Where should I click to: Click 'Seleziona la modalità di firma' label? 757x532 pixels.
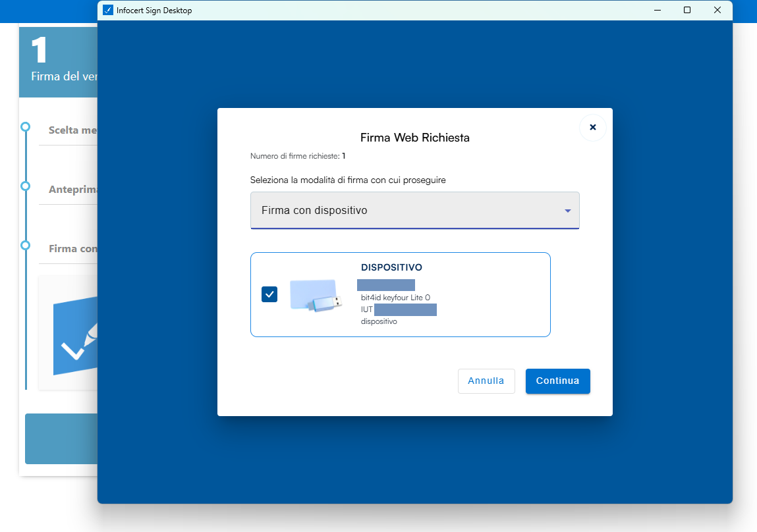[348, 180]
